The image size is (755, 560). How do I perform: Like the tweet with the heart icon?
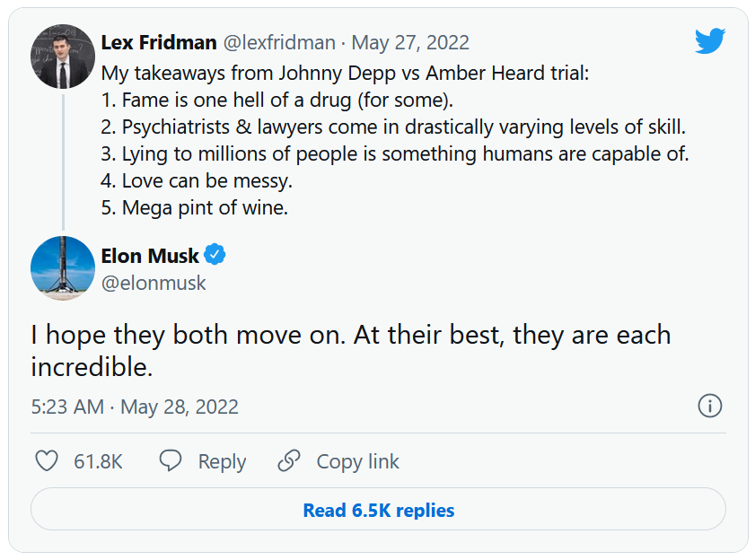pos(46,461)
